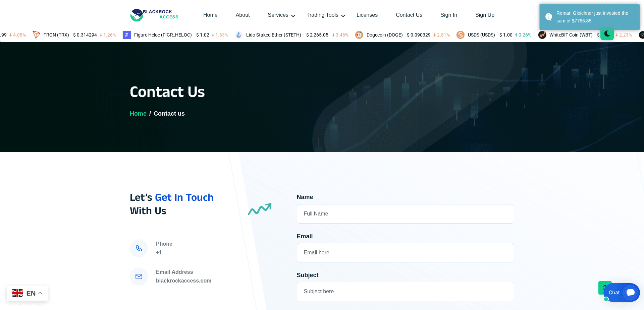Image resolution: width=644 pixels, height=310 pixels.
Task: Select the Licenses menu item
Action: coord(367,15)
